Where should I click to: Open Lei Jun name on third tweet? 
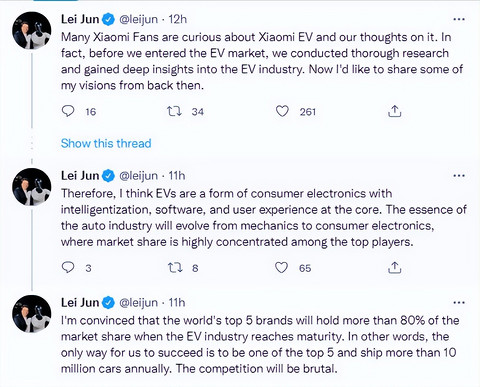pos(80,302)
